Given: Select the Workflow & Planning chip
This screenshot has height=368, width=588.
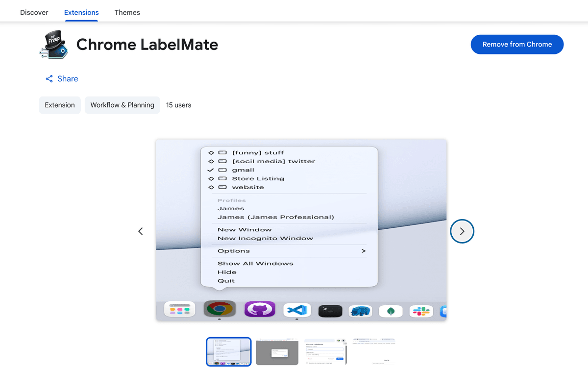Looking at the screenshot, I should (122, 105).
